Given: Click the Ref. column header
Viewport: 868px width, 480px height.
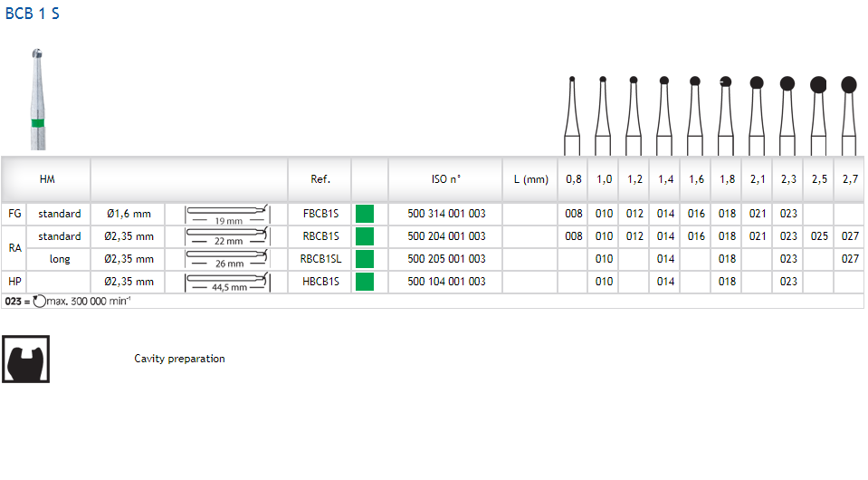Looking at the screenshot, I should (320, 179).
